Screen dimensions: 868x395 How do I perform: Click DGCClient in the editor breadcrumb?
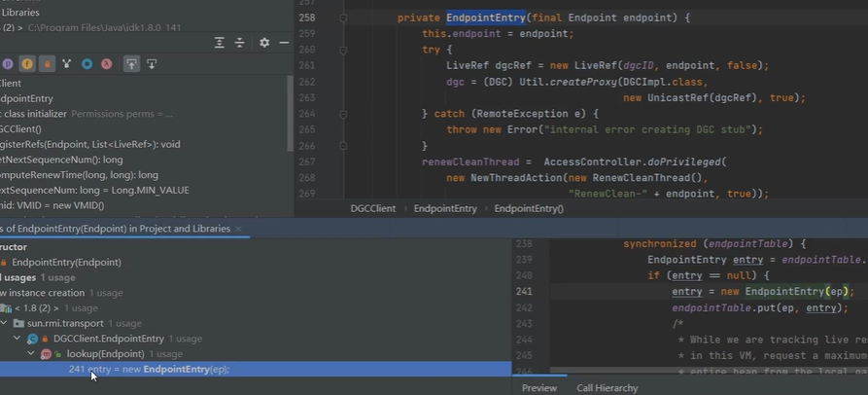click(x=373, y=208)
